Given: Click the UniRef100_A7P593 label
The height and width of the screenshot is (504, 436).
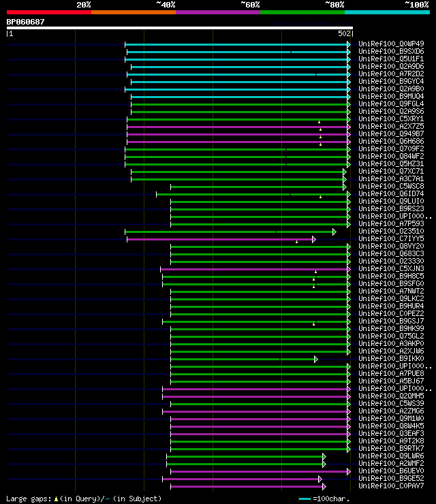Looking at the screenshot, I should click(391, 223).
